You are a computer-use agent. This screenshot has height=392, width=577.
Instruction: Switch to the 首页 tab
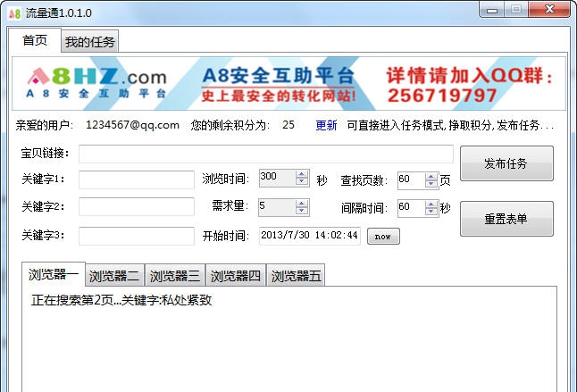coord(35,40)
